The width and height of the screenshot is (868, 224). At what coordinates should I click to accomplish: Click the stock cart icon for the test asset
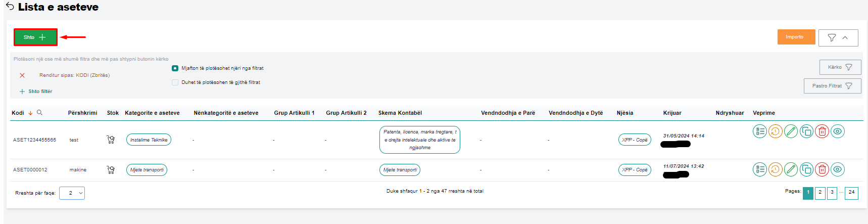pos(111,140)
